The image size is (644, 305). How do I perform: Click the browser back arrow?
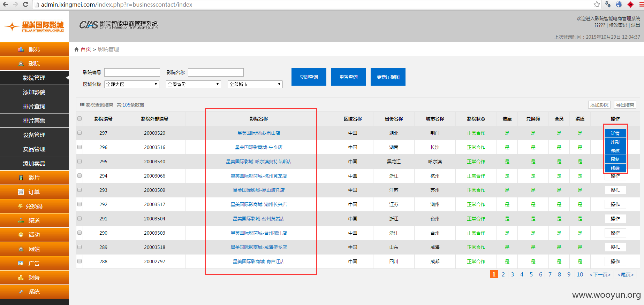[5, 4]
